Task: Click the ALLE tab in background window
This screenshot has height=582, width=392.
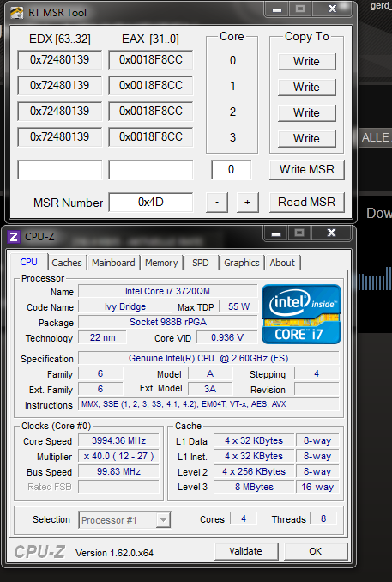Action: click(376, 137)
